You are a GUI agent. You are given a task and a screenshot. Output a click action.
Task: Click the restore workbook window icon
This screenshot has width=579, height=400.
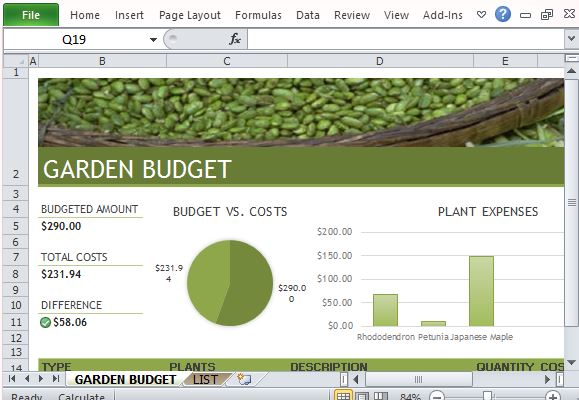[547, 15]
